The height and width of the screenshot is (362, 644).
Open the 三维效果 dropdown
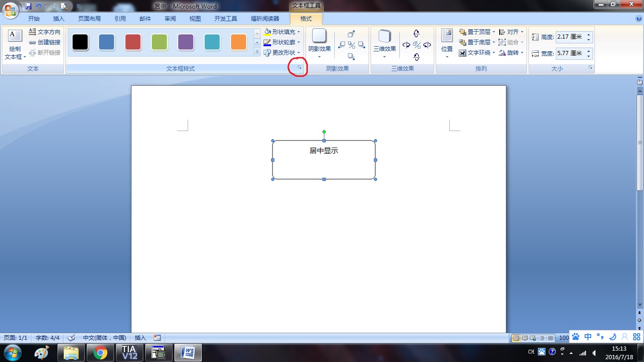click(384, 45)
